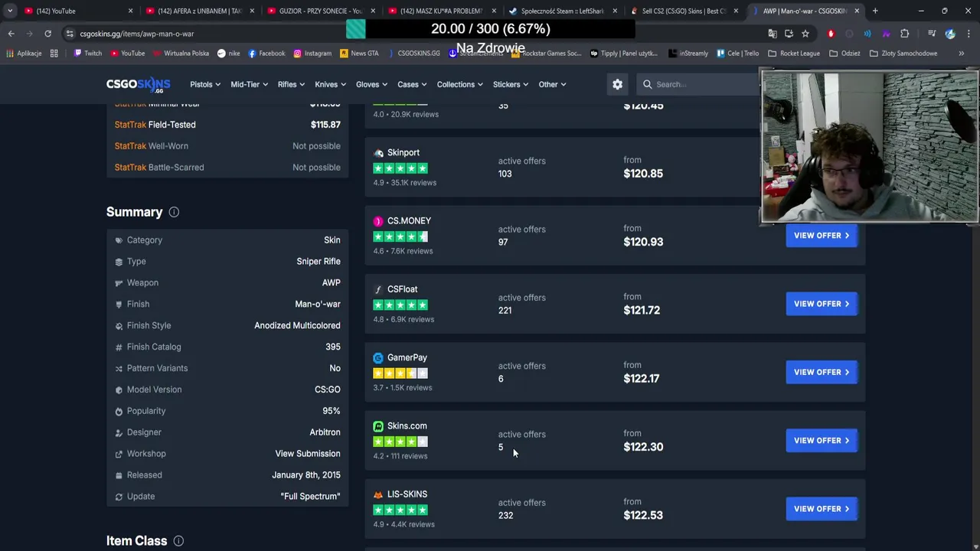Open Instagram bookmark

tap(312, 54)
